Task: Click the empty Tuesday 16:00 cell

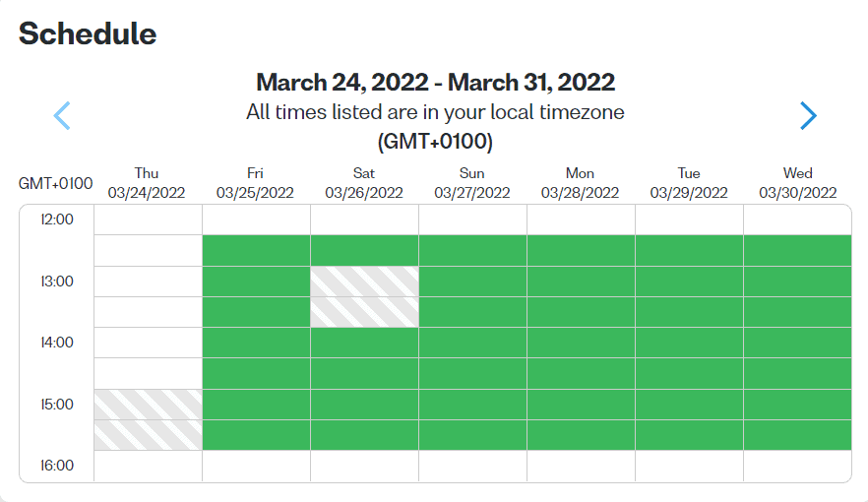Action: coord(689,466)
